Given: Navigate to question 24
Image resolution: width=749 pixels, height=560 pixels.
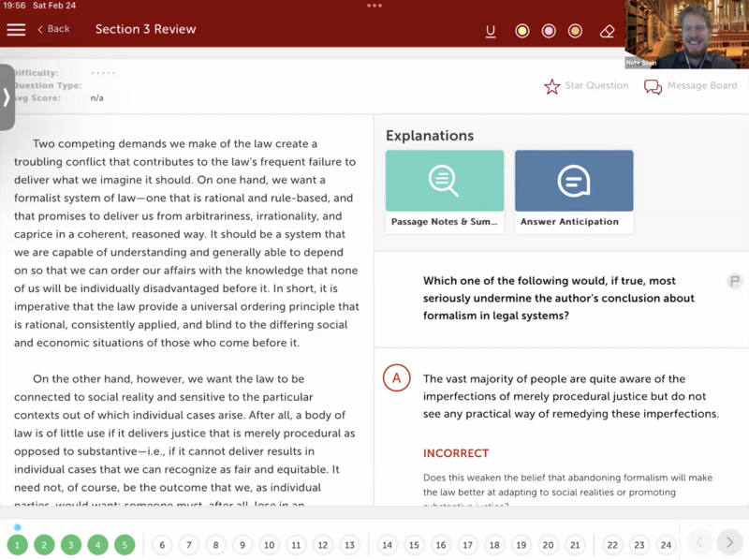Looking at the screenshot, I should pyautogui.click(x=666, y=545).
